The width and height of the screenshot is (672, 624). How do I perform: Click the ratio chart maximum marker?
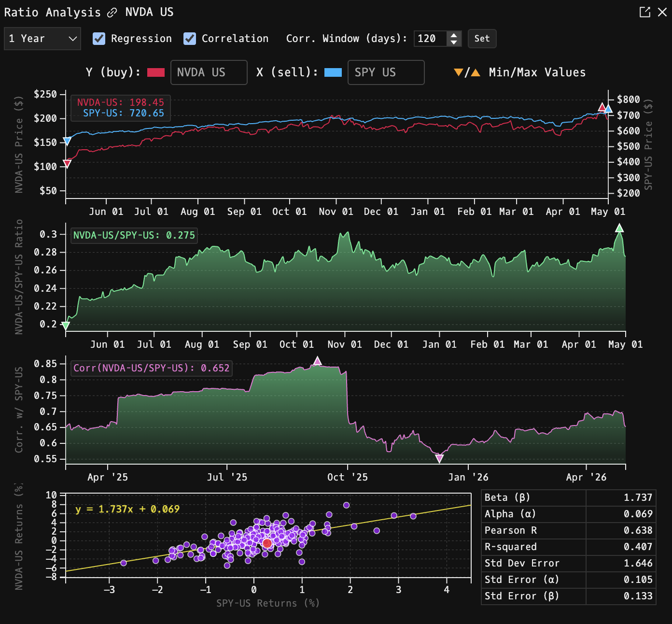(619, 228)
